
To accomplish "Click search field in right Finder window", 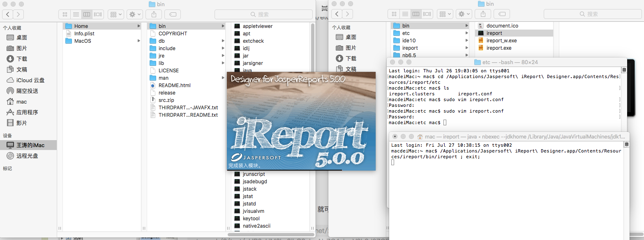I will pyautogui.click(x=593, y=14).
